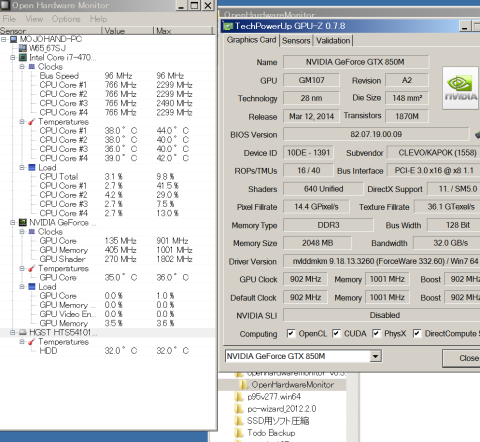Select the HDD temperature row
The height and width of the screenshot is (442, 480).
[107, 351]
